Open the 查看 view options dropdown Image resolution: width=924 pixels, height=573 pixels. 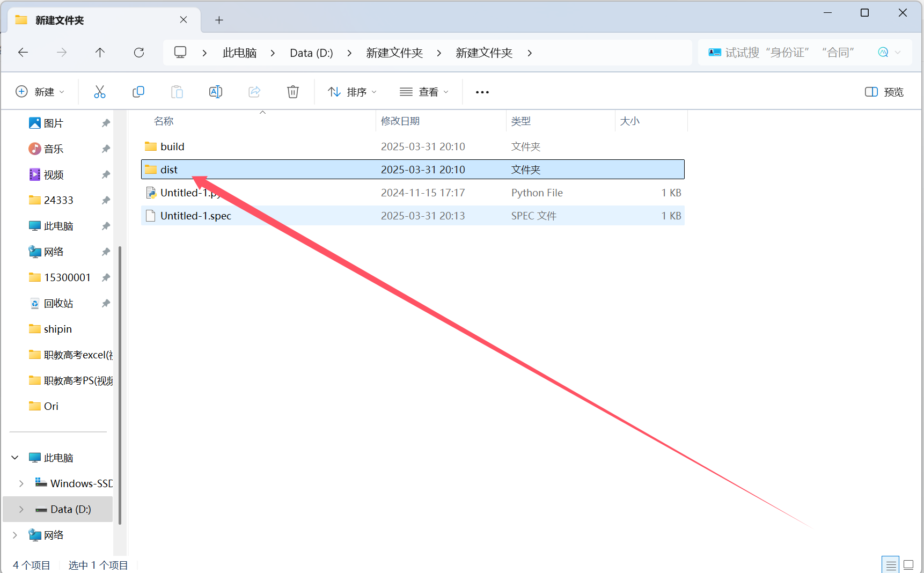[x=424, y=91]
